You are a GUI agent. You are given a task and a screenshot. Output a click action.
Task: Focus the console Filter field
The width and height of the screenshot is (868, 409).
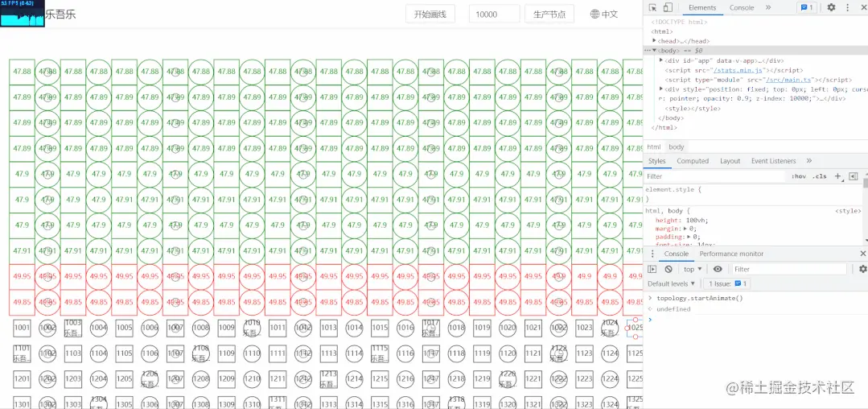tap(789, 270)
